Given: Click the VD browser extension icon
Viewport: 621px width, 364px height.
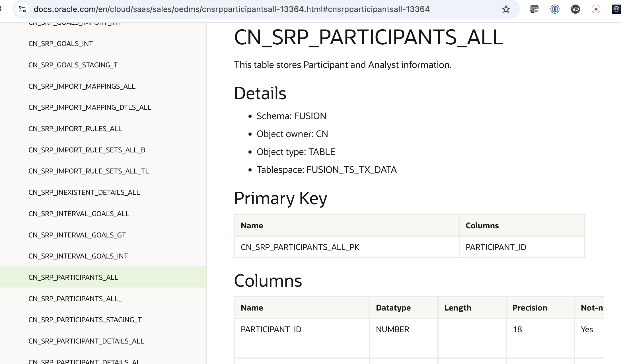Looking at the screenshot, I should pos(575,9).
